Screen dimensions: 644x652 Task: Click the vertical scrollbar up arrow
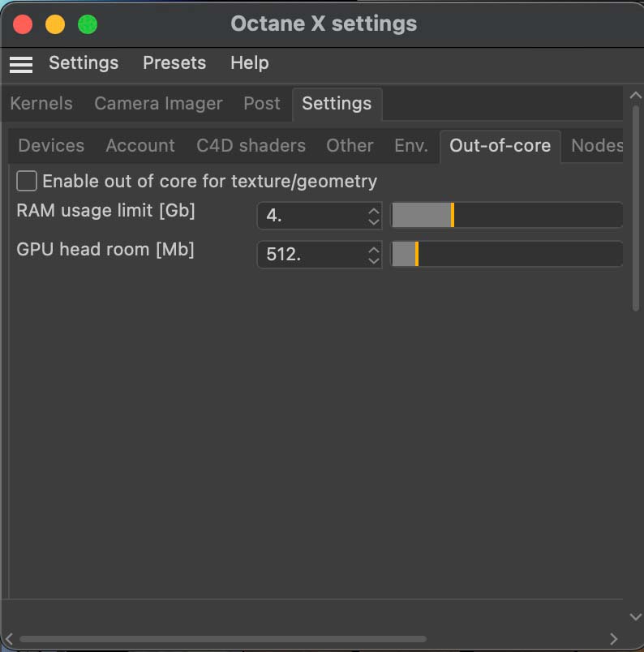635,95
